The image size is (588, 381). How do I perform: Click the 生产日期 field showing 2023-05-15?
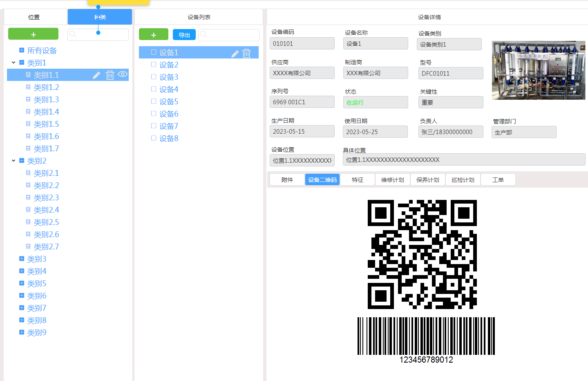click(x=302, y=131)
